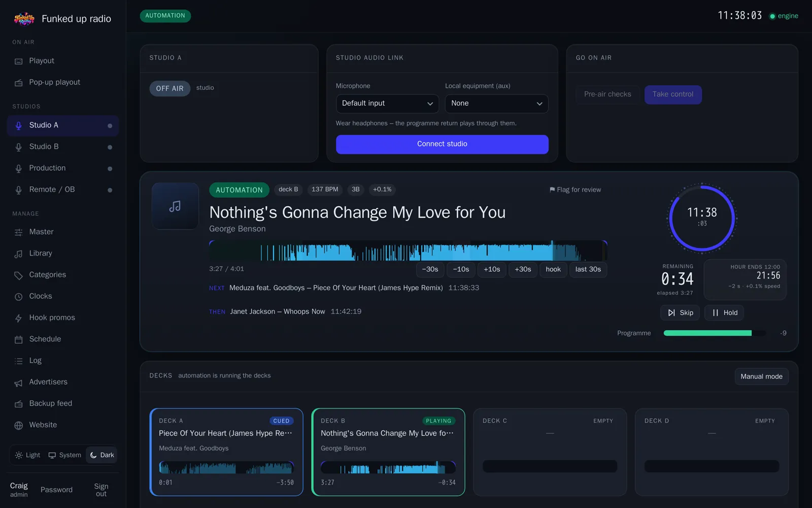Click the Deck B waveform
812x508 pixels.
click(x=388, y=467)
